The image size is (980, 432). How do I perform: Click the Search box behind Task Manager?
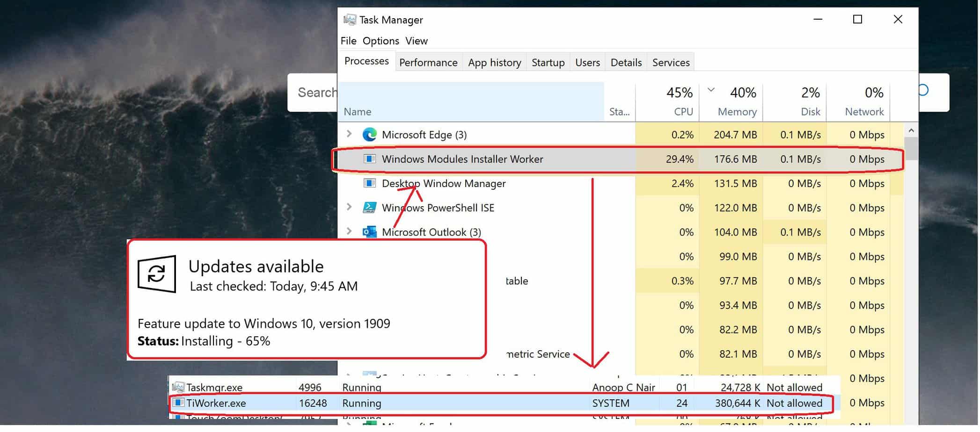tap(312, 93)
